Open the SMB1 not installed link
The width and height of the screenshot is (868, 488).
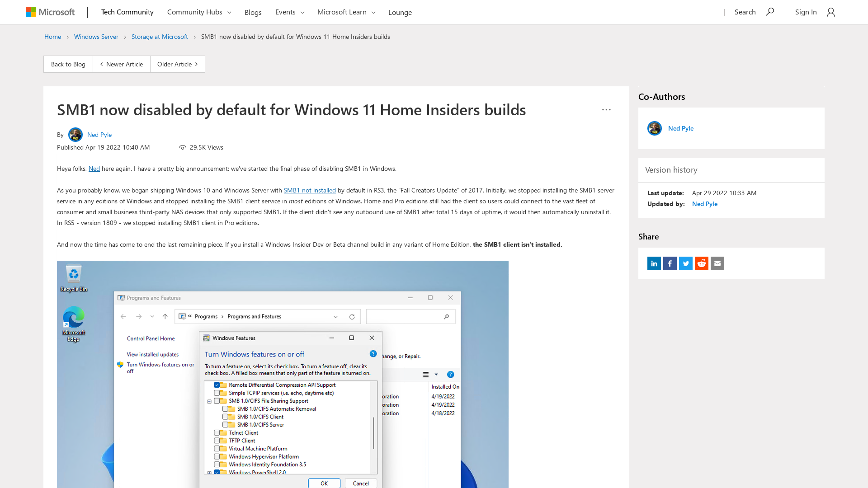click(x=310, y=190)
